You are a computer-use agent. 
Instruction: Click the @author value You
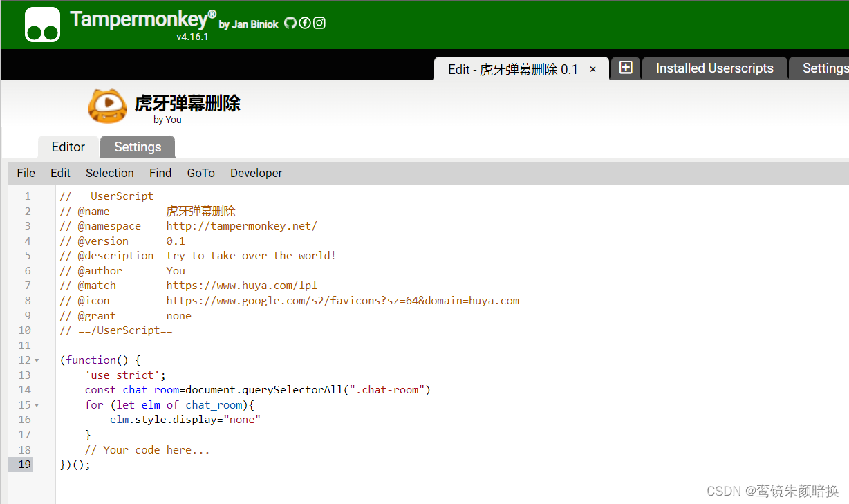[176, 271]
